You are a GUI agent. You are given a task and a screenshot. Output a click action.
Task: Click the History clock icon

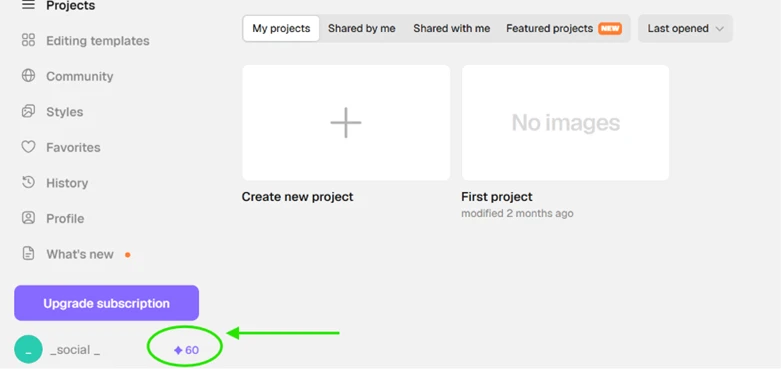[x=28, y=182]
